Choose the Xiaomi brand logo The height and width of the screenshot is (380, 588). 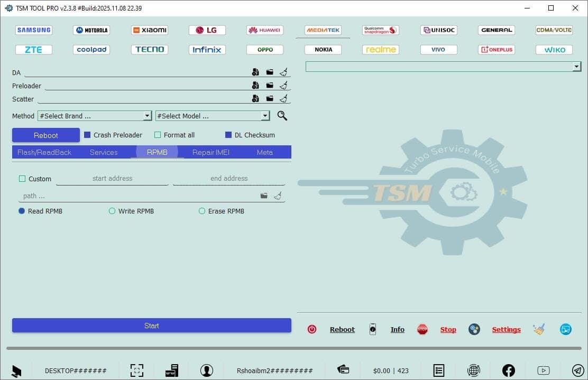click(150, 30)
